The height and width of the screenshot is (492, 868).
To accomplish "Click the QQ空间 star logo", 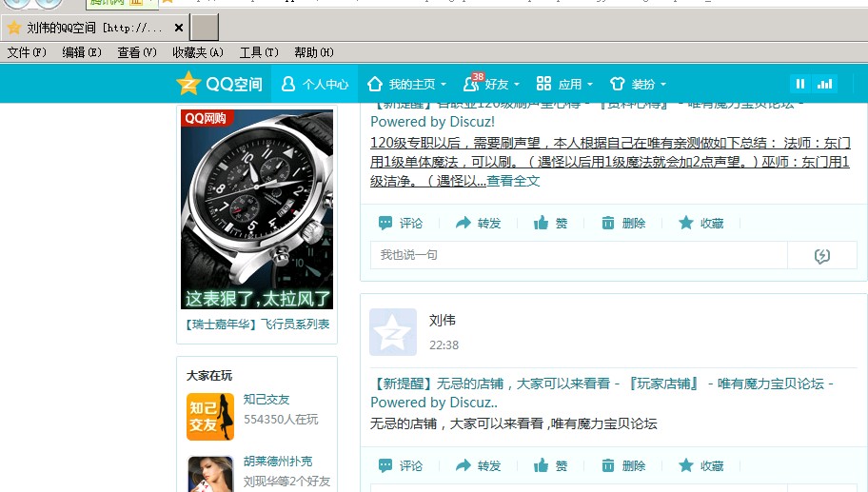I will coord(189,84).
